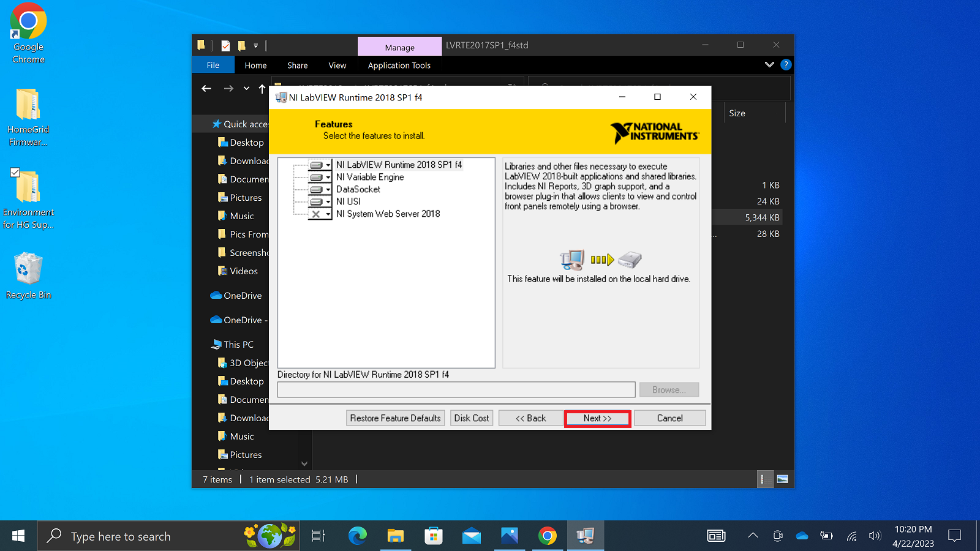
Task: Open install-state dropdown for NI Variable Engine
Action: [x=320, y=177]
